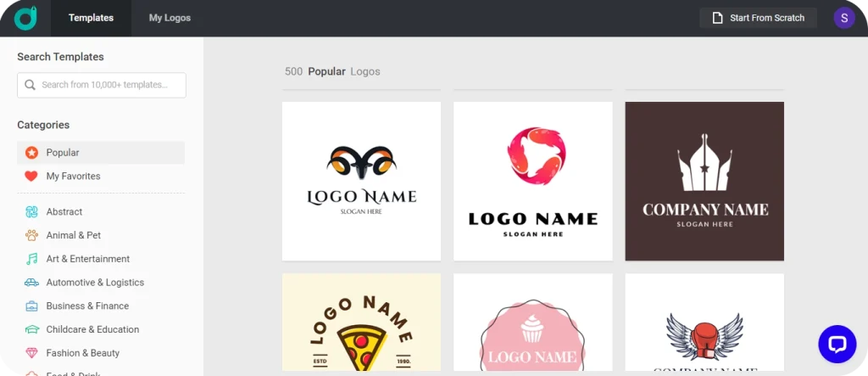Click the Fashion & Beauty diamond icon
The width and height of the screenshot is (868, 376).
click(x=31, y=353)
